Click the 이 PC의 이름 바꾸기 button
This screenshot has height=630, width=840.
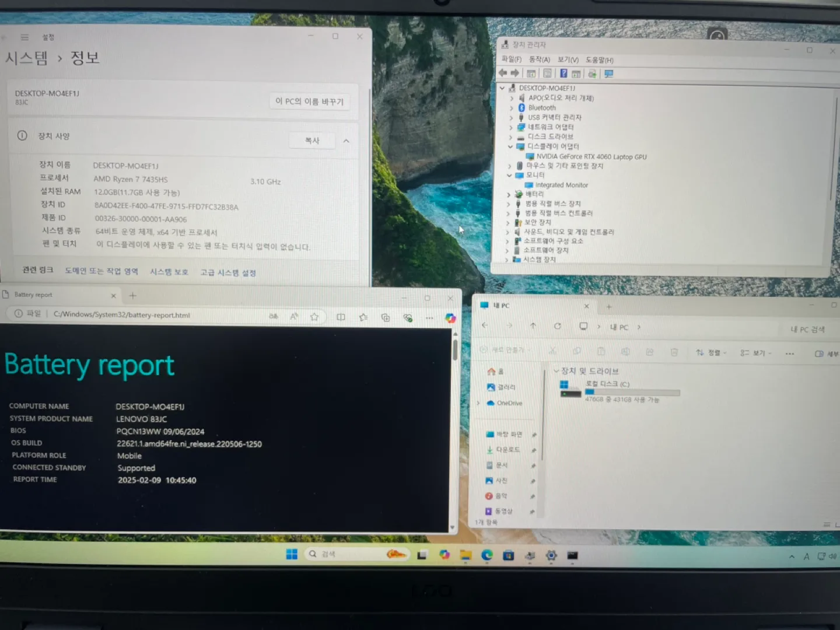(310, 101)
